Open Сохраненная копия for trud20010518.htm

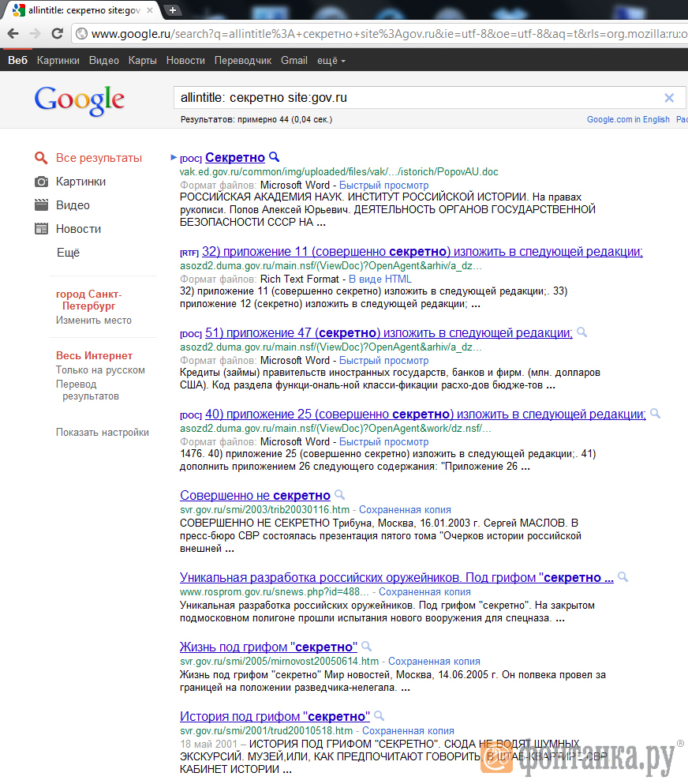pos(408,730)
